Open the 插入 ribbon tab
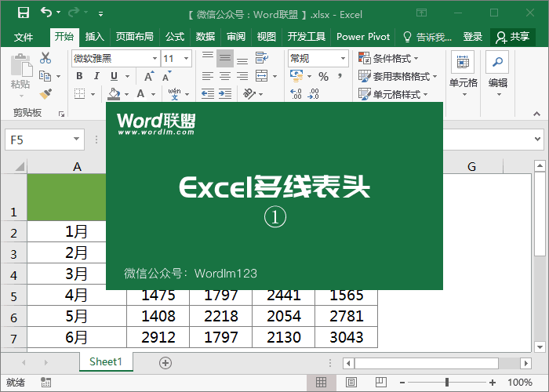Screen dimensions: 549x392 (94, 37)
